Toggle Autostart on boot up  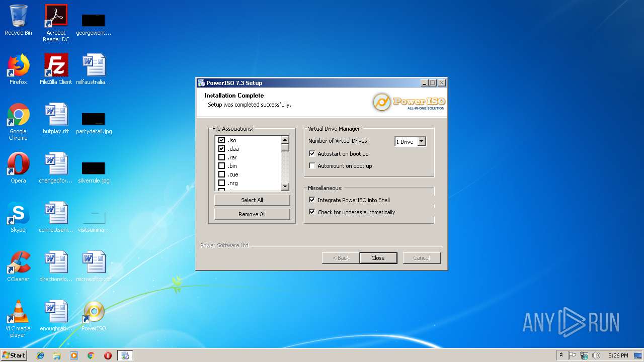tap(312, 154)
